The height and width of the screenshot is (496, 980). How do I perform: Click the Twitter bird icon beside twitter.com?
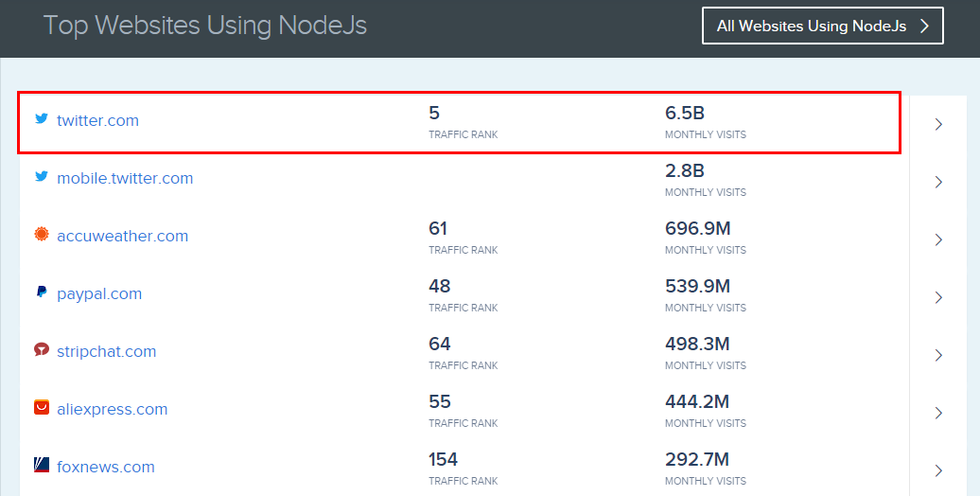[42, 119]
